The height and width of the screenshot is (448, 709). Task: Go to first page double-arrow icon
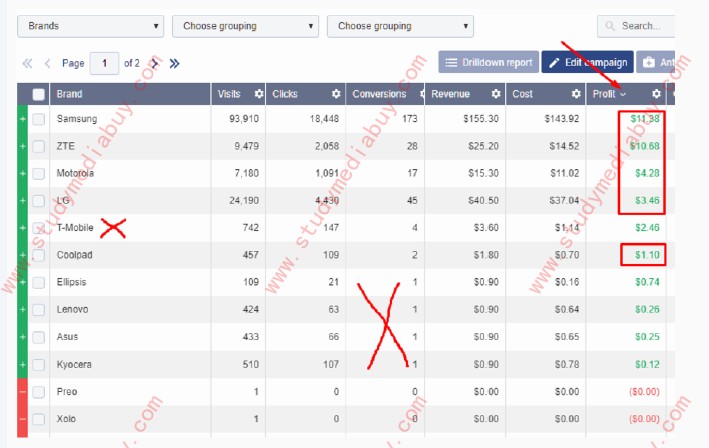[27, 63]
